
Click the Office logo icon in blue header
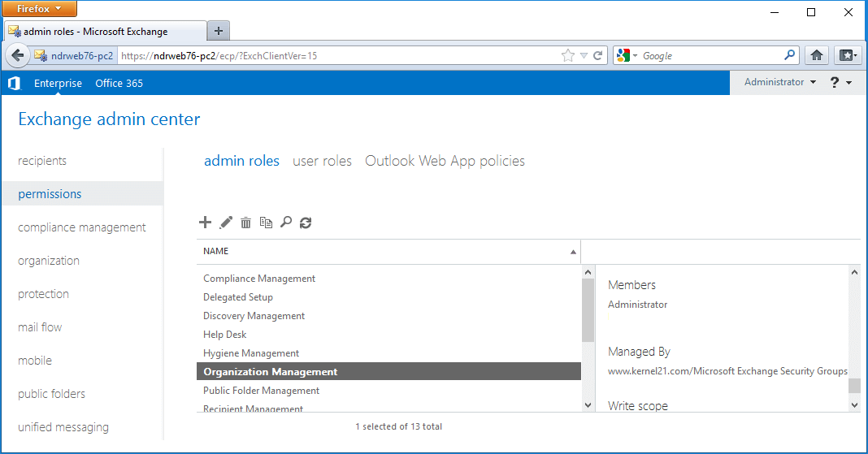pos(15,83)
